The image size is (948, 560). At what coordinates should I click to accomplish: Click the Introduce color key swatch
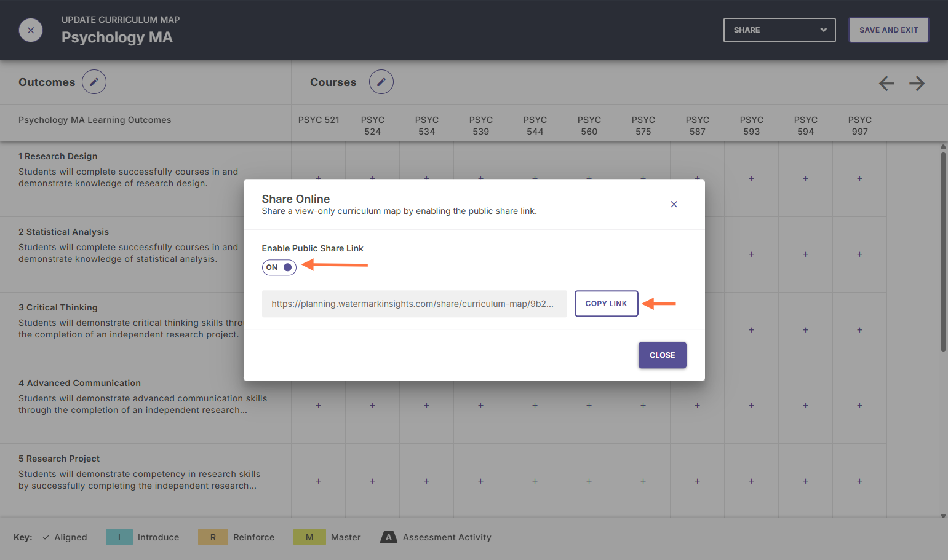119,537
